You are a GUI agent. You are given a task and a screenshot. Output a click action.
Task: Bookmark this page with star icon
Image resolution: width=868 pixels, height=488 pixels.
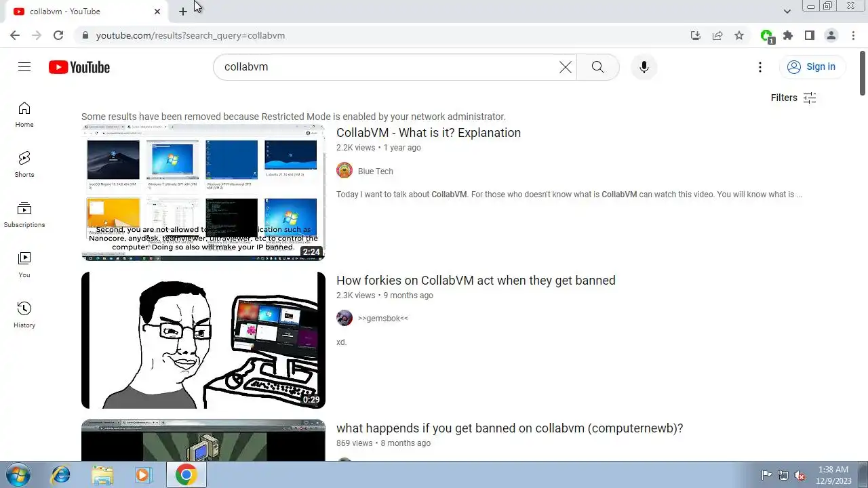click(739, 35)
